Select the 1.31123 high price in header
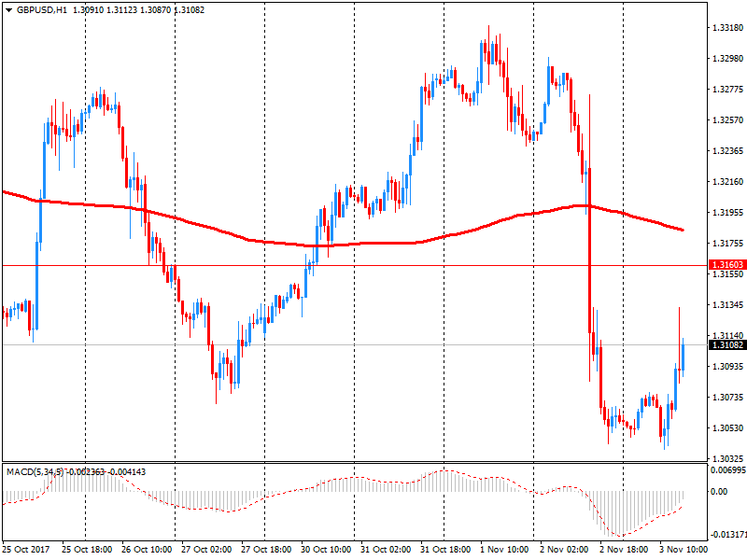This screenshot has width=747, height=560. click(122, 10)
